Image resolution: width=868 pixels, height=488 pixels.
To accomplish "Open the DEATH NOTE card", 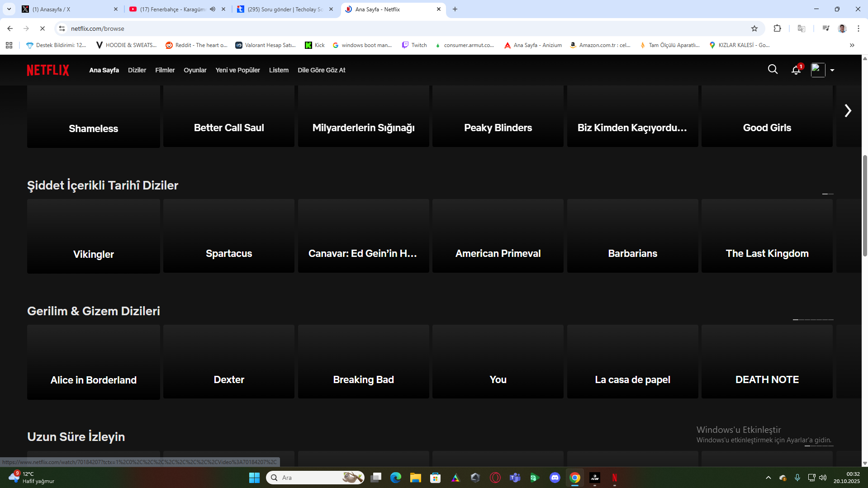I will (767, 361).
